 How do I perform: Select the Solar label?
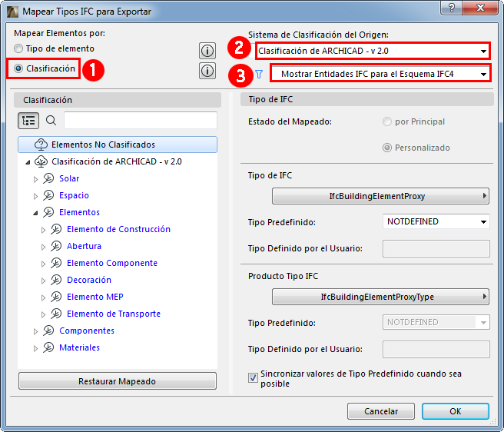click(69, 178)
